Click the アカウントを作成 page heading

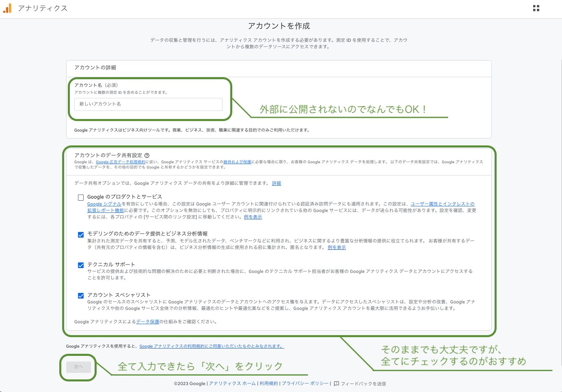[x=279, y=26]
